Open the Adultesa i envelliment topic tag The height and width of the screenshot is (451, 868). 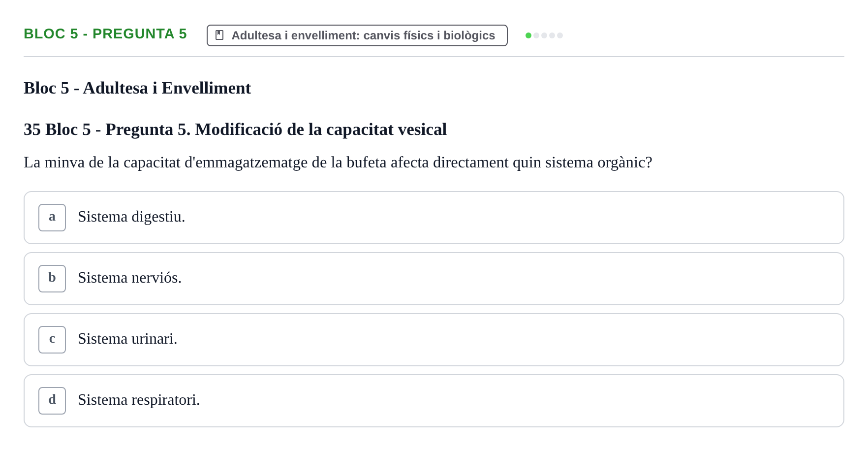click(357, 35)
